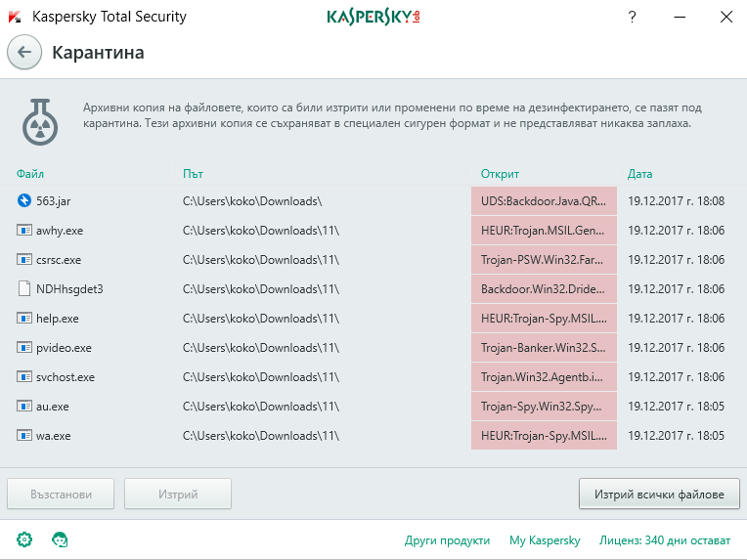Click the awhy.exe file icon
The width and height of the screenshot is (747, 560).
(x=23, y=230)
